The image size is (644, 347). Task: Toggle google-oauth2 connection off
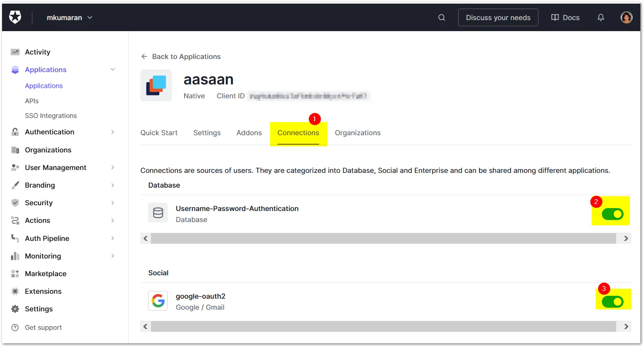pyautogui.click(x=612, y=302)
